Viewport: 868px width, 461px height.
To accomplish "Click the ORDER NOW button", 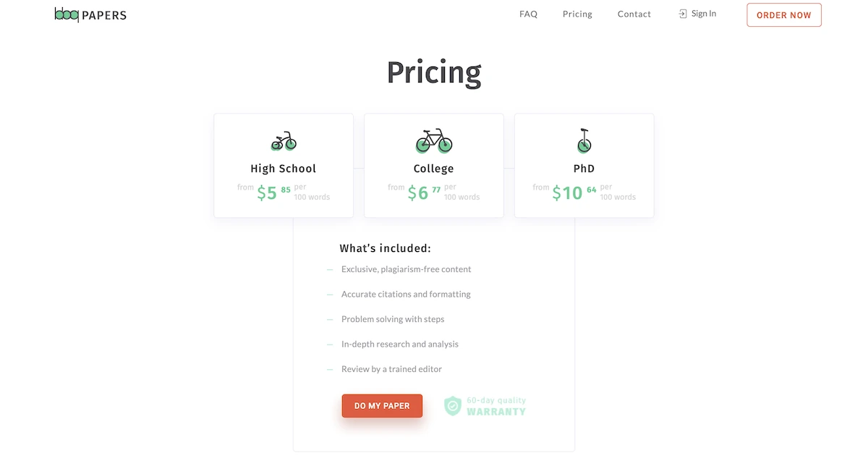I will click(x=783, y=14).
